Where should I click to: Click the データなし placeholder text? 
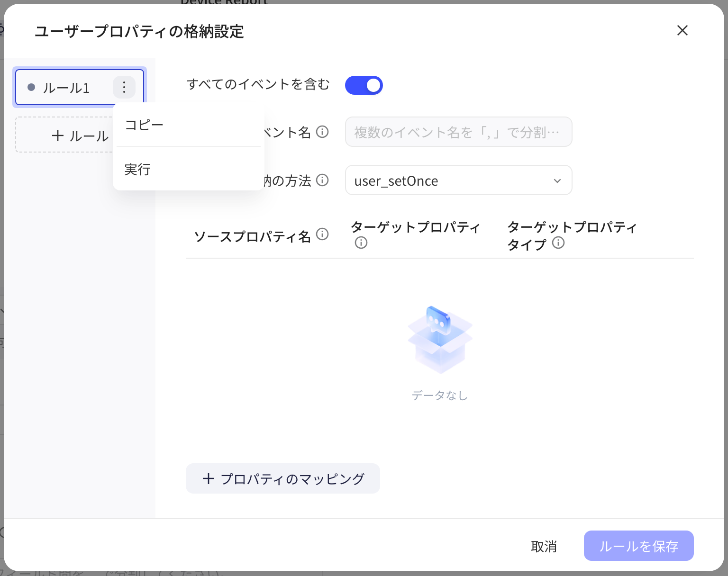coord(440,395)
